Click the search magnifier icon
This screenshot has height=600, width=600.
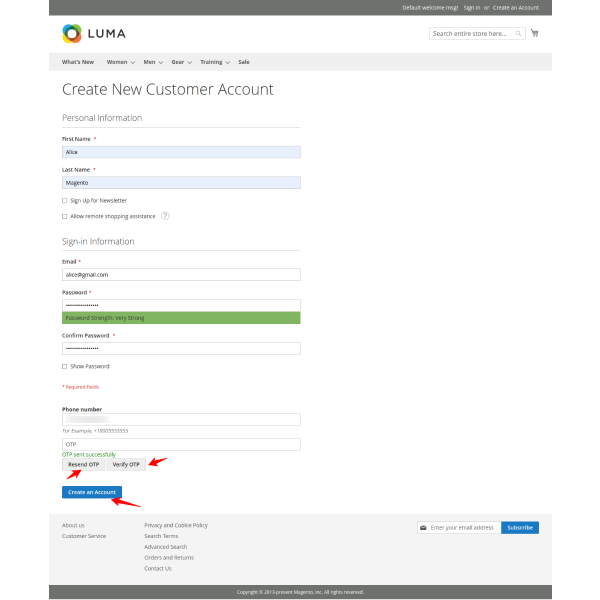[519, 33]
